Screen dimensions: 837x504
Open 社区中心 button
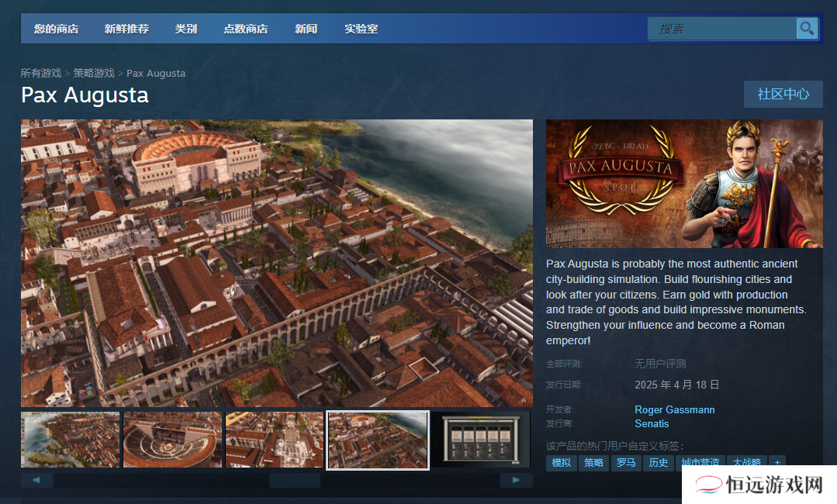(783, 95)
